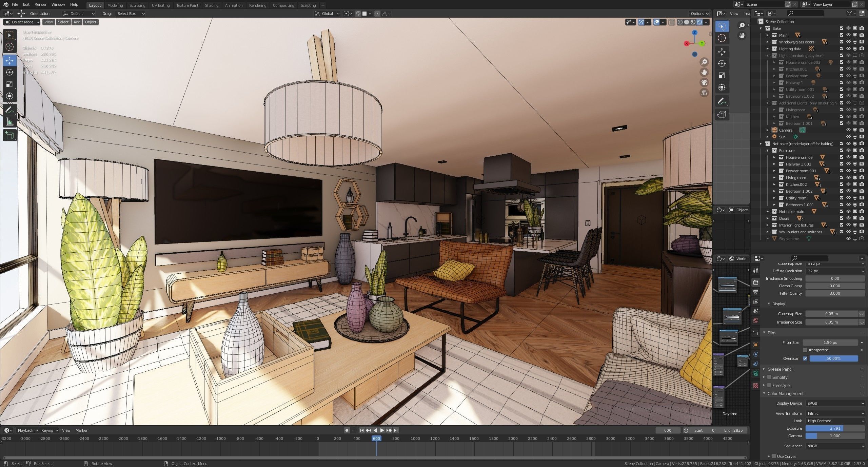Open the Scene properties tab
Image resolution: width=868 pixels, height=467 pixels.
click(755, 311)
